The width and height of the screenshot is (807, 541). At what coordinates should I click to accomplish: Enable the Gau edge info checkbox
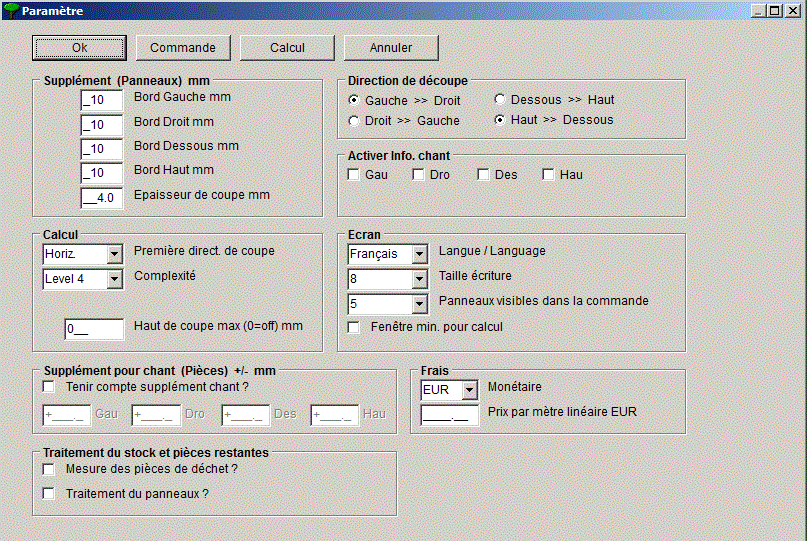coord(354,175)
